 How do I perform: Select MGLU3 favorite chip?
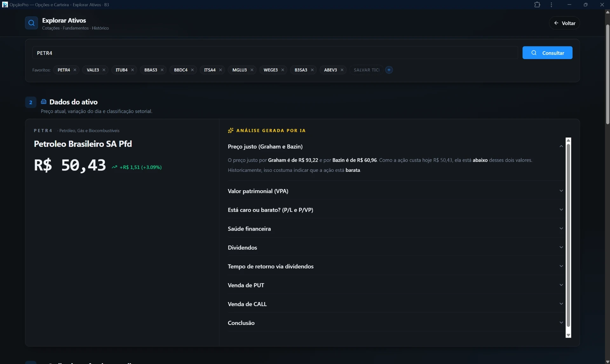240,70
